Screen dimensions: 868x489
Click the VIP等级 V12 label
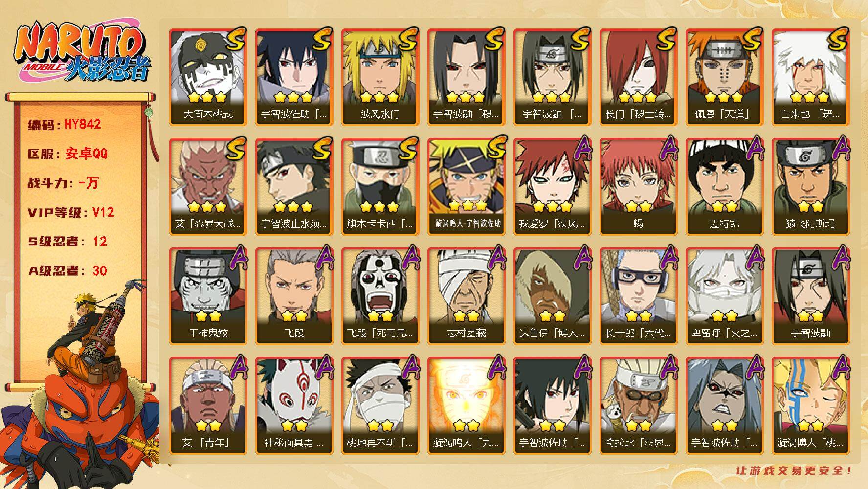click(x=71, y=212)
